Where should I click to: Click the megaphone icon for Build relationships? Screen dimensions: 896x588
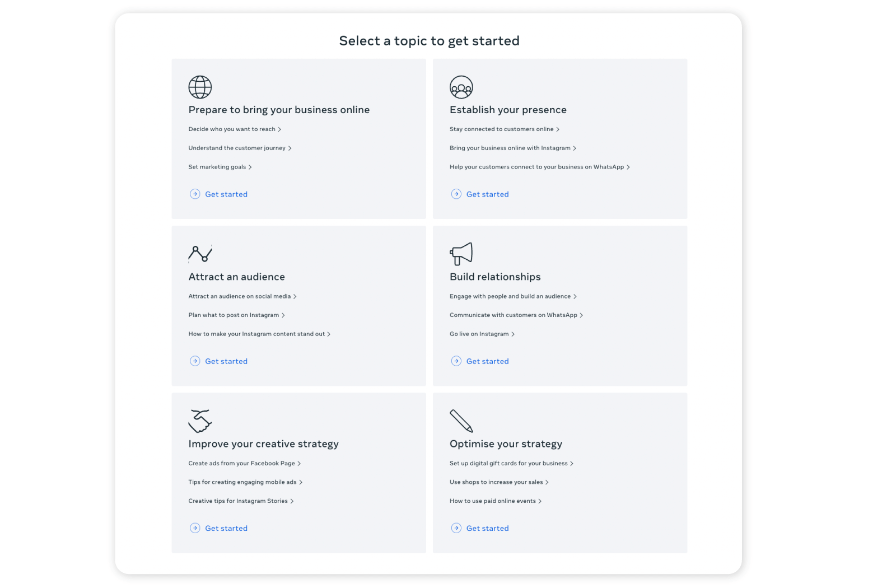461,254
